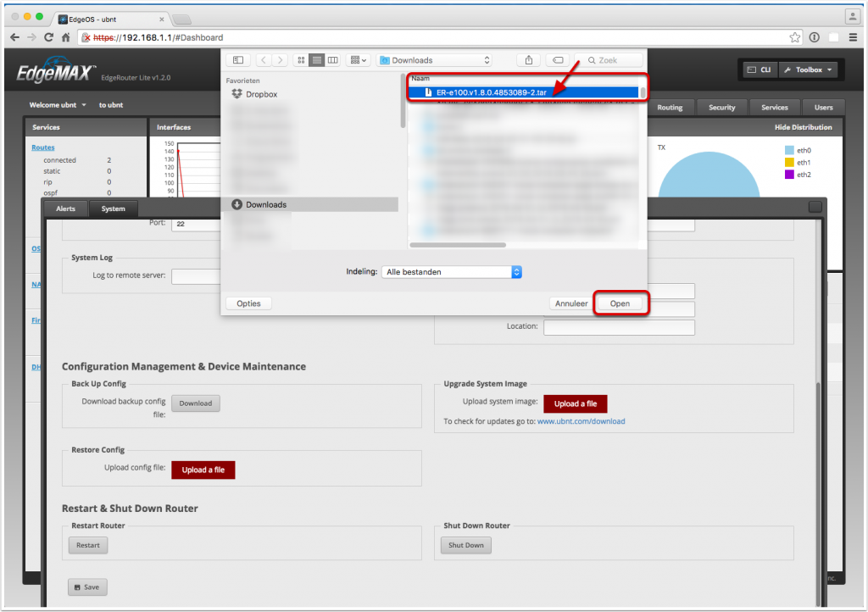The height and width of the screenshot is (612, 868).
Task: Bookmark this page with the star icon
Action: pyautogui.click(x=795, y=37)
